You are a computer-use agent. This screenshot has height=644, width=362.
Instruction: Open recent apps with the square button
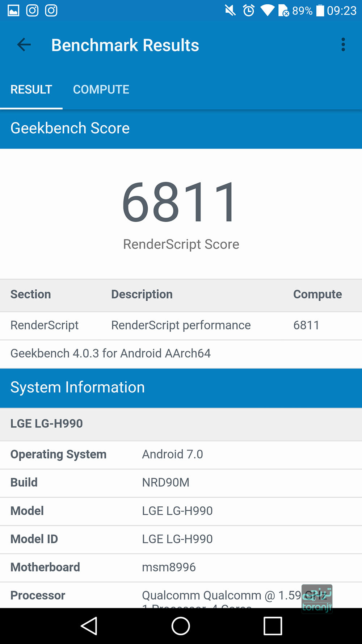[273, 626]
